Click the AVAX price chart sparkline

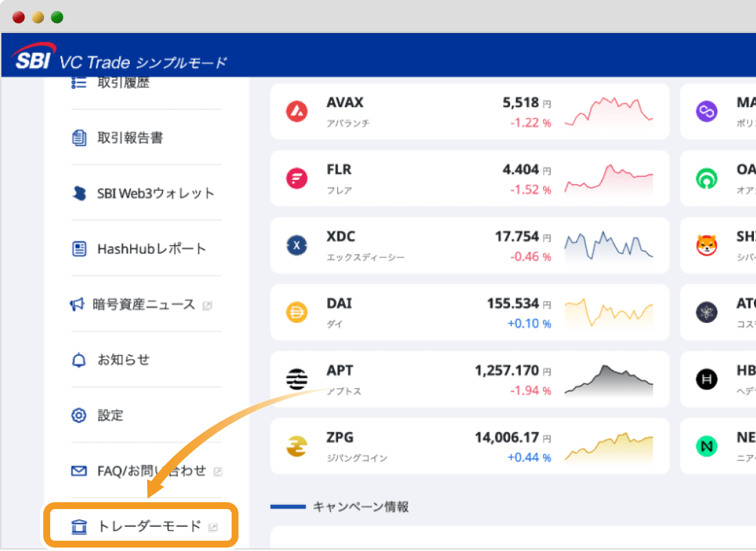coord(609,112)
